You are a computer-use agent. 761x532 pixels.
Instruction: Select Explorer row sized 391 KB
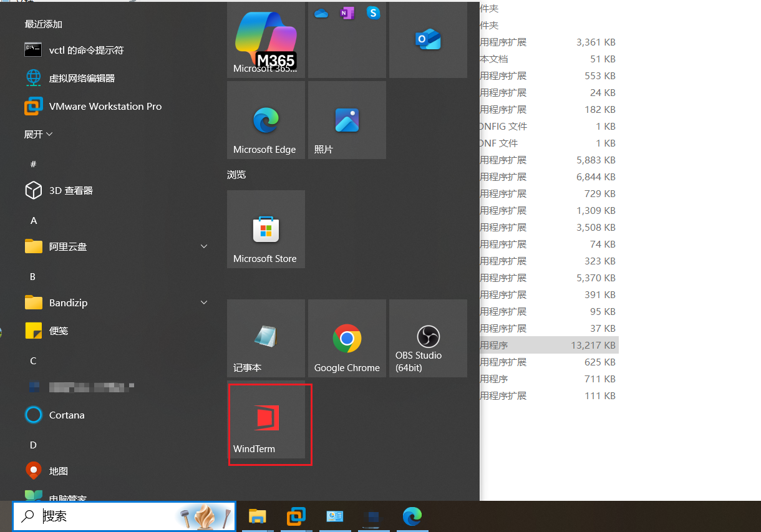click(549, 295)
